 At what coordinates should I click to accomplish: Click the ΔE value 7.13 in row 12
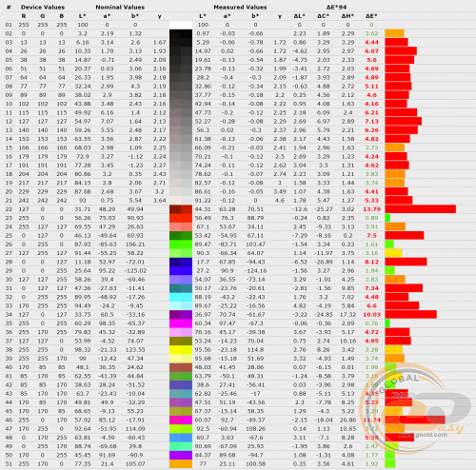(x=371, y=121)
